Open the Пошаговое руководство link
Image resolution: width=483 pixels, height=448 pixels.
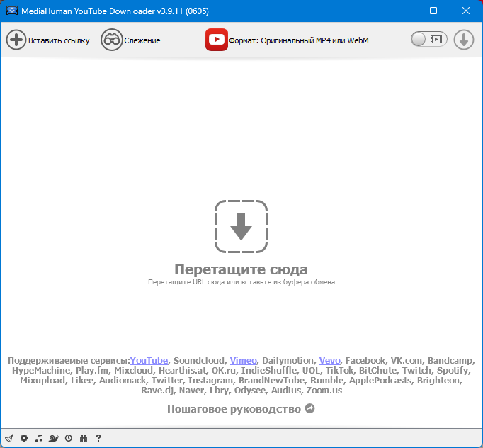click(234, 409)
